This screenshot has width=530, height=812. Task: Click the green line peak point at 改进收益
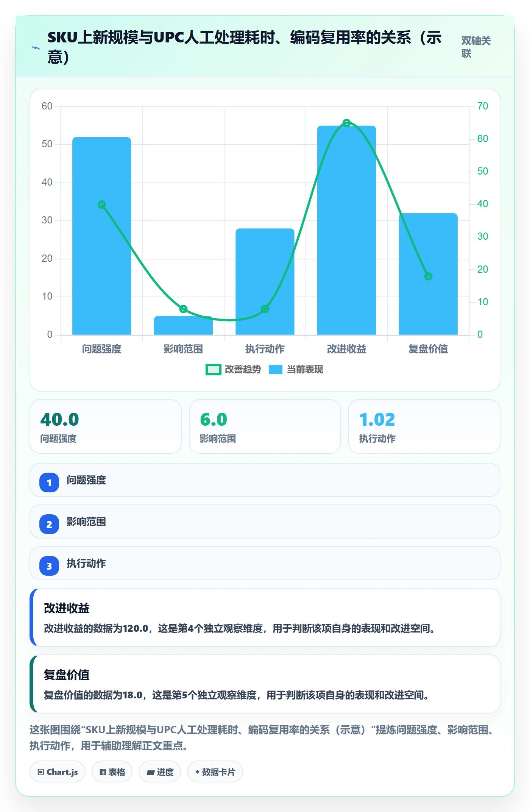coord(346,123)
